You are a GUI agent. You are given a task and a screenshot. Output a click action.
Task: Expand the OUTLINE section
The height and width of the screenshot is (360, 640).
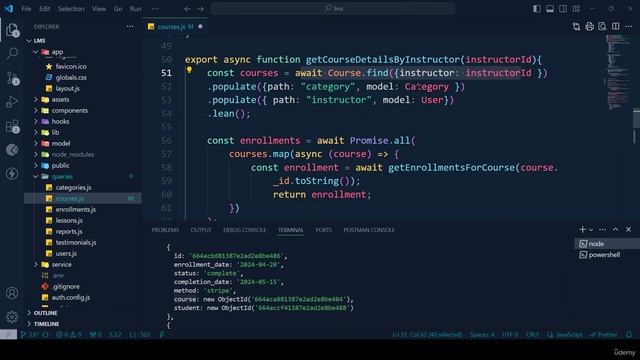pos(45,313)
